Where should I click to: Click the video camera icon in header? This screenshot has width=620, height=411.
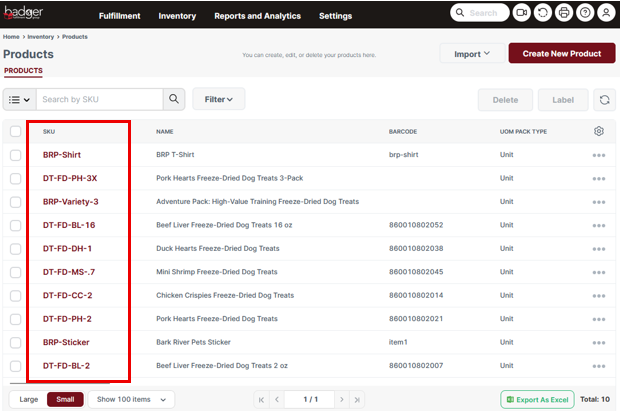coord(521,13)
